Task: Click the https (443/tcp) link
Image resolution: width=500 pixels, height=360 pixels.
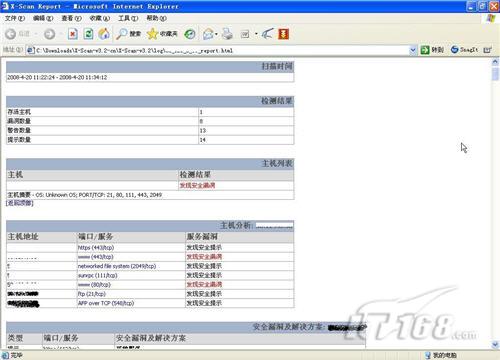Action: [96, 248]
